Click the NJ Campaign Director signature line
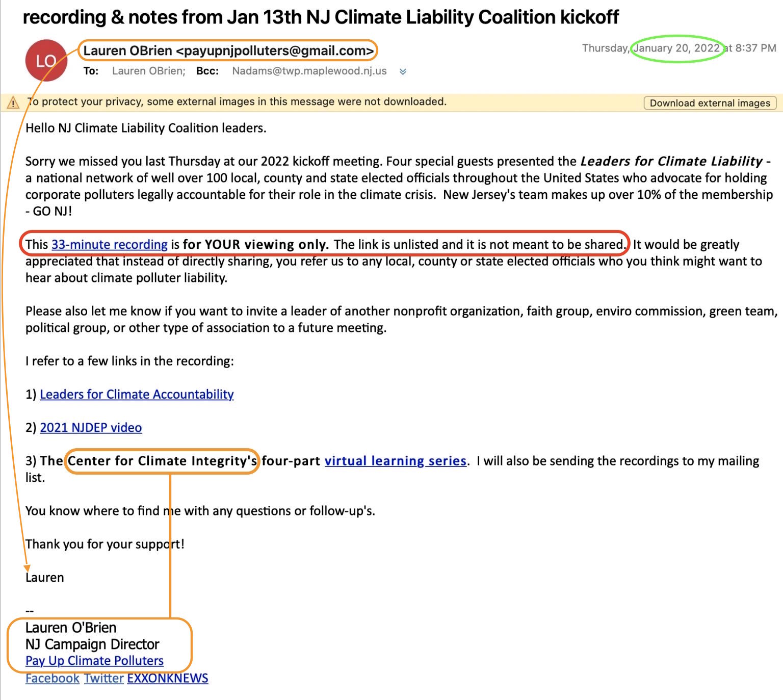 pos(92,644)
